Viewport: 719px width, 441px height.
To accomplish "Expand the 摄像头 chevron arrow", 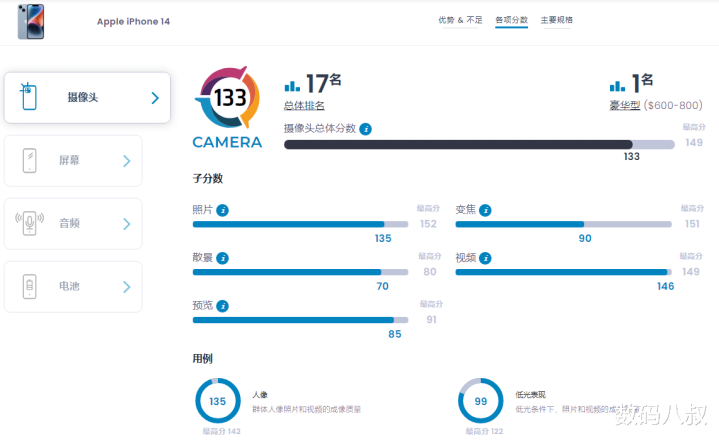I will (x=155, y=98).
